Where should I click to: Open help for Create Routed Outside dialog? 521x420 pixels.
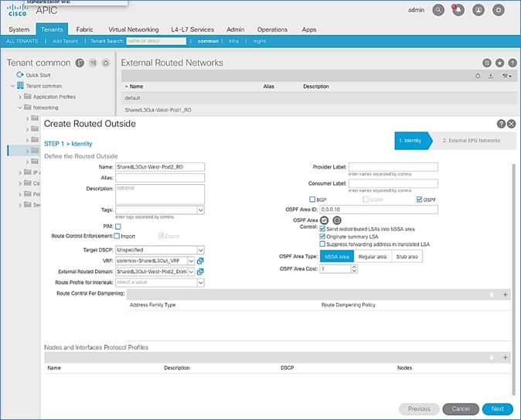tap(501, 124)
